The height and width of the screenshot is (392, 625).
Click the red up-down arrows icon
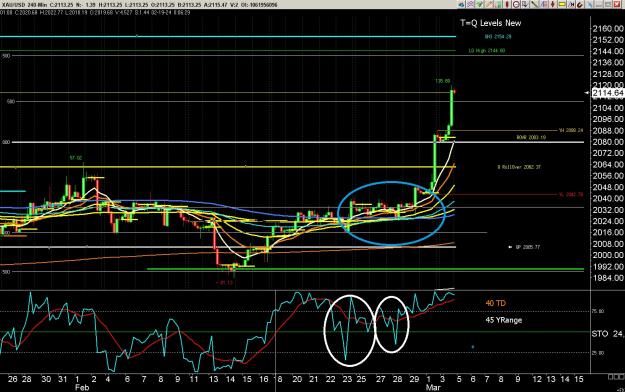click(x=553, y=4)
